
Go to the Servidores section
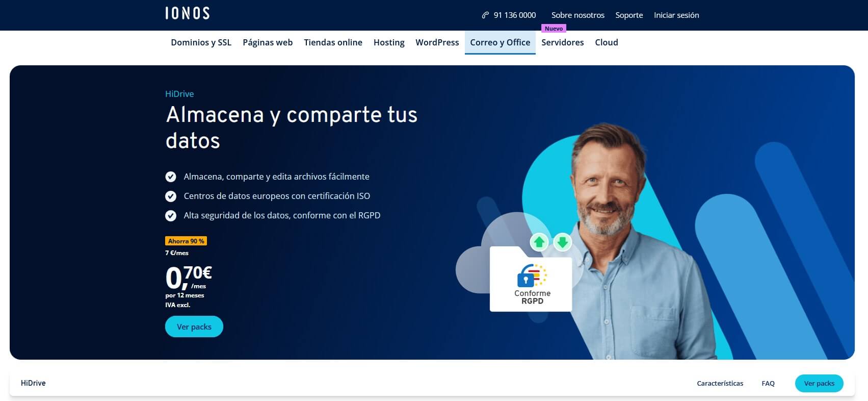click(x=562, y=42)
